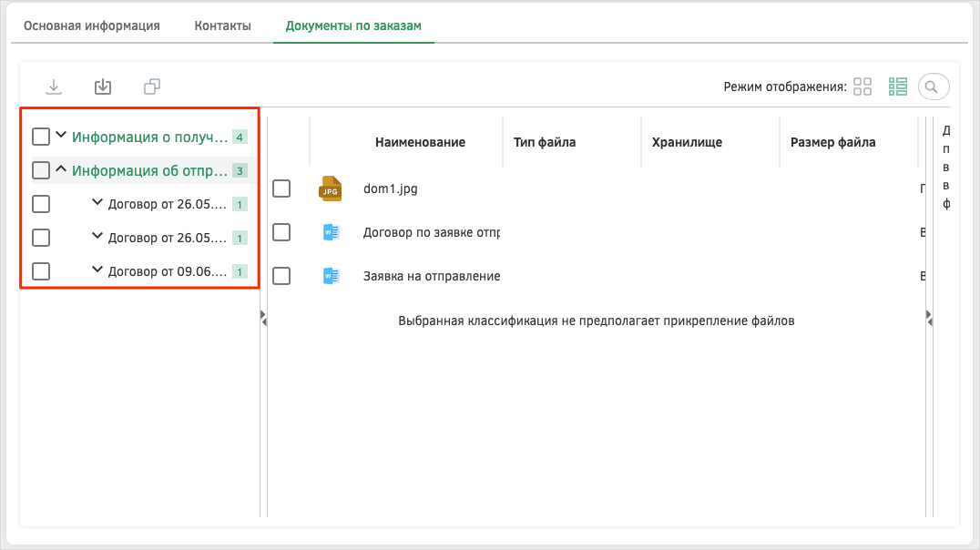This screenshot has height=550, width=980.
Task: Check the Информация об отпр… checkbox
Action: click(x=41, y=170)
